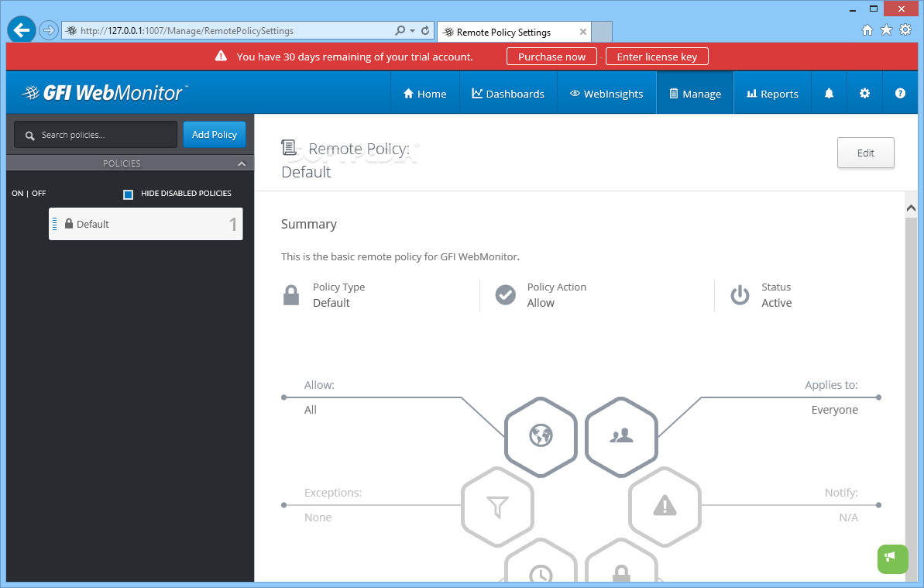
Task: Open the browser tools gear icon
Action: [x=905, y=30]
